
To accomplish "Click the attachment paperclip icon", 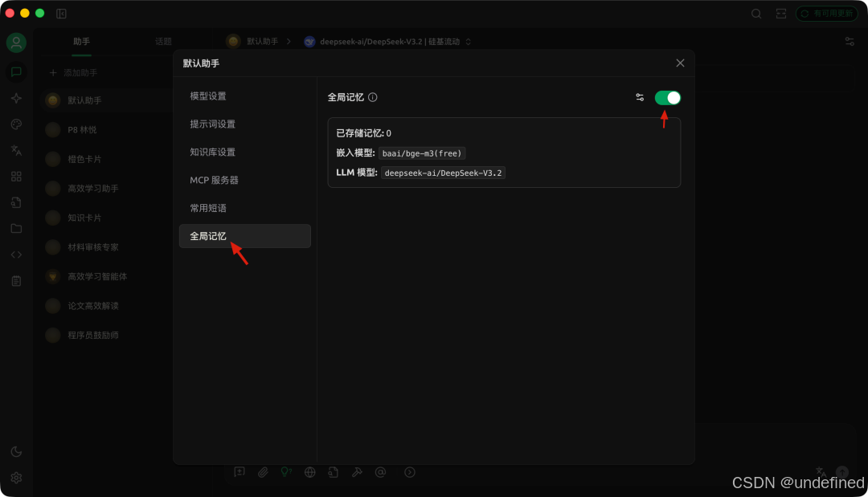I will 263,472.
